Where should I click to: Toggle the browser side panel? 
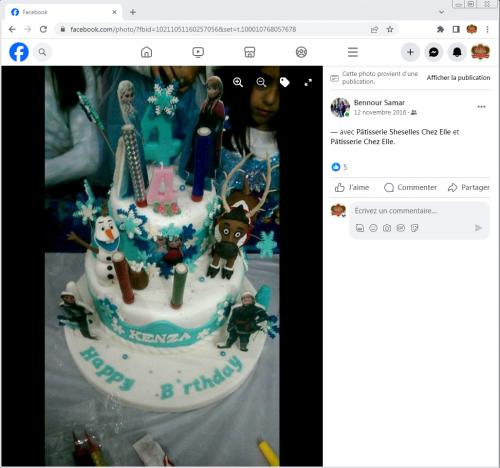click(456, 29)
